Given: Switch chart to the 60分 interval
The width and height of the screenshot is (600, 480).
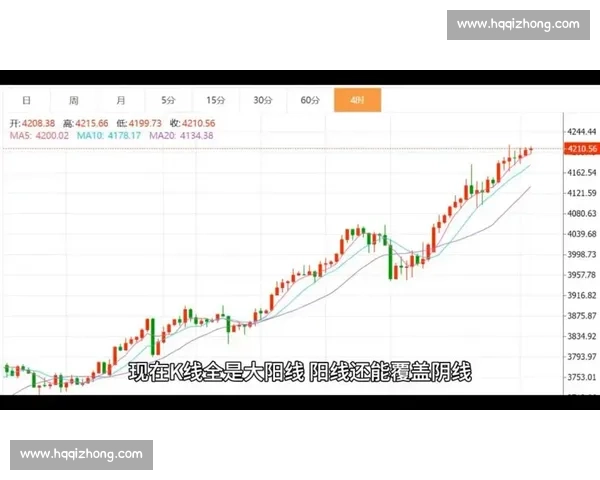Looking at the screenshot, I should tap(310, 100).
